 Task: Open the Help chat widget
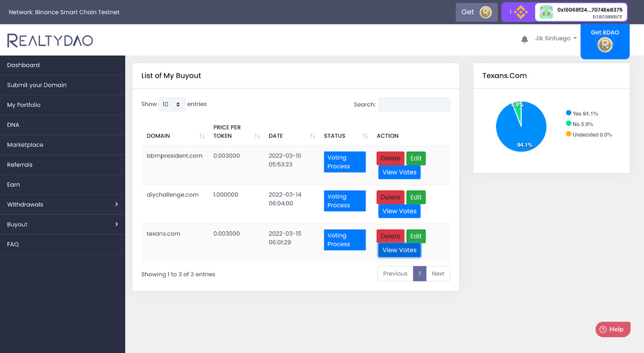pos(613,329)
